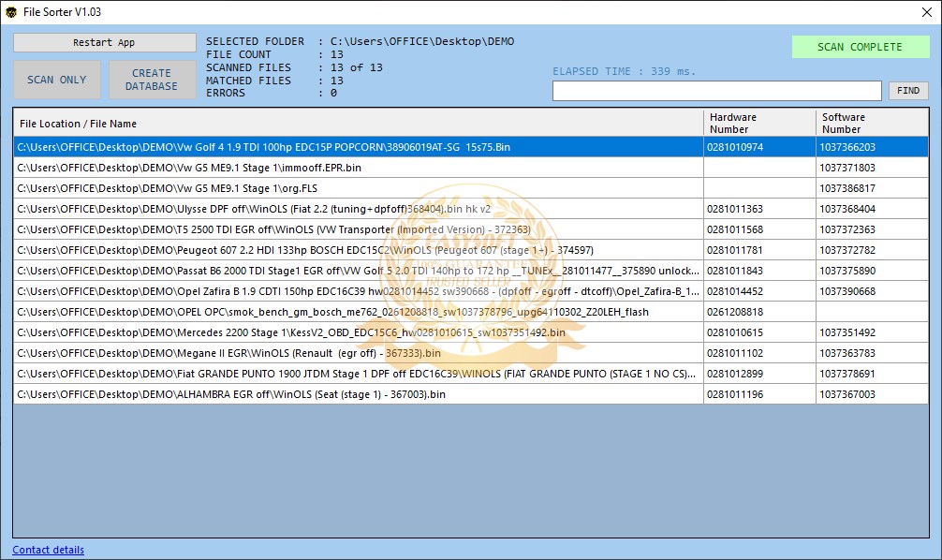Click software number 1037351492
942x560 pixels.
847,332
